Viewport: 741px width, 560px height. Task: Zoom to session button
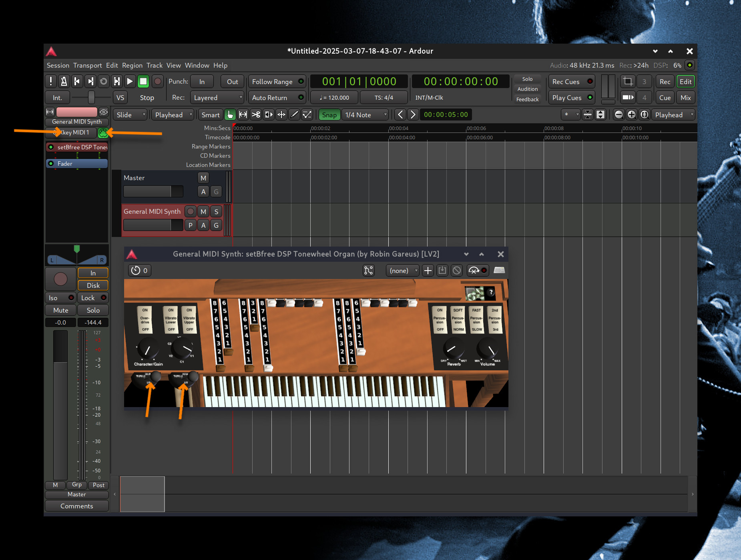[x=644, y=115]
